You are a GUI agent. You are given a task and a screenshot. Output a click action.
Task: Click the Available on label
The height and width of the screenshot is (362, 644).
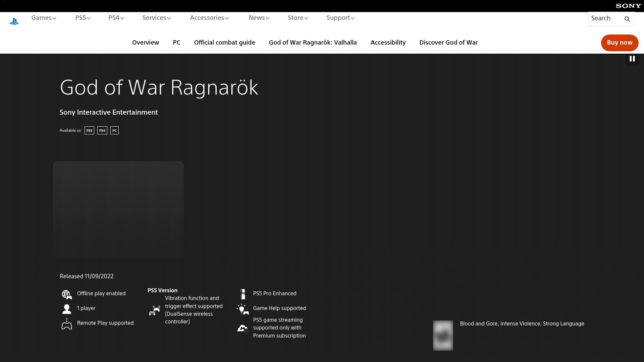70,130
